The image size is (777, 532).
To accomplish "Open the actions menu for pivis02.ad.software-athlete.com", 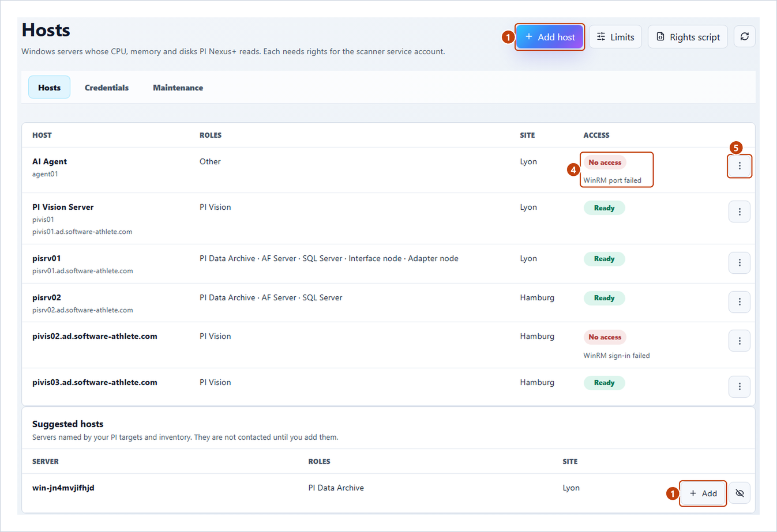I will (740, 341).
